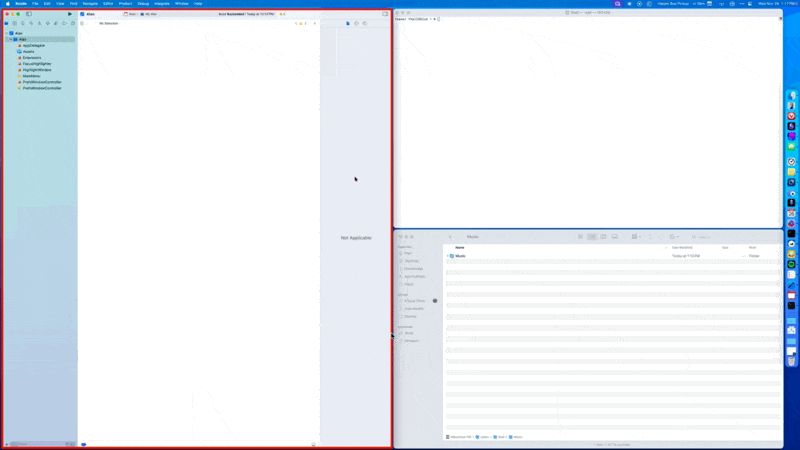Select the file inspector icon in inspector pane

pyautogui.click(x=348, y=23)
